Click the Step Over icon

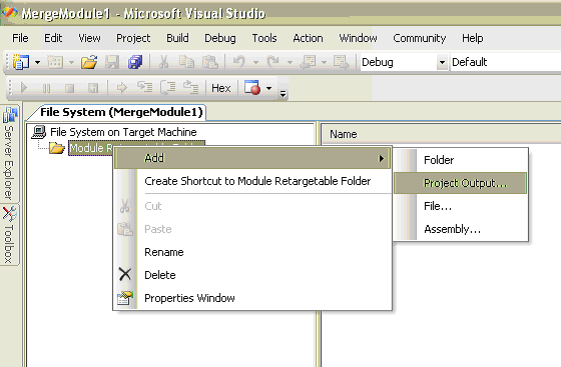[x=168, y=88]
